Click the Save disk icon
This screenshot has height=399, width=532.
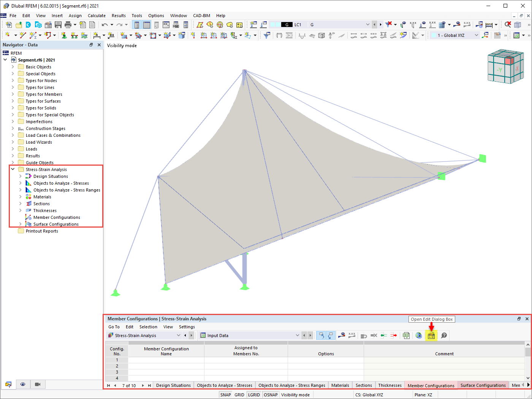(58, 25)
